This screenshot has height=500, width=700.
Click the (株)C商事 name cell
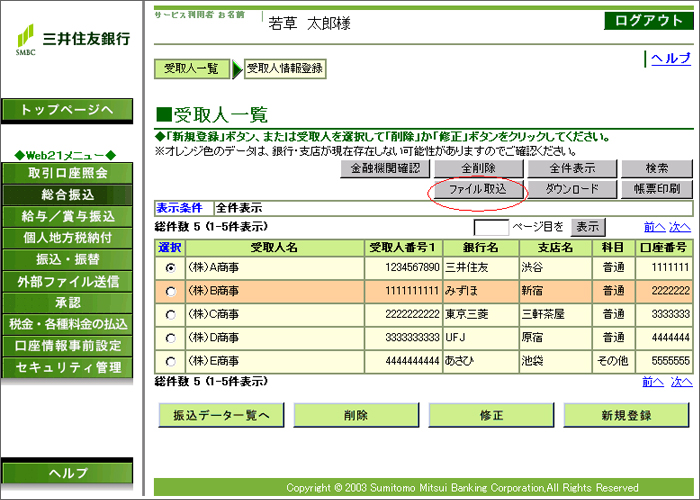tap(275, 314)
